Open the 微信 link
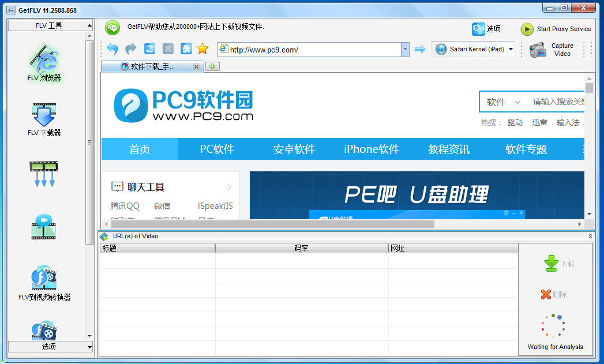The width and height of the screenshot is (604, 364). coord(162,206)
